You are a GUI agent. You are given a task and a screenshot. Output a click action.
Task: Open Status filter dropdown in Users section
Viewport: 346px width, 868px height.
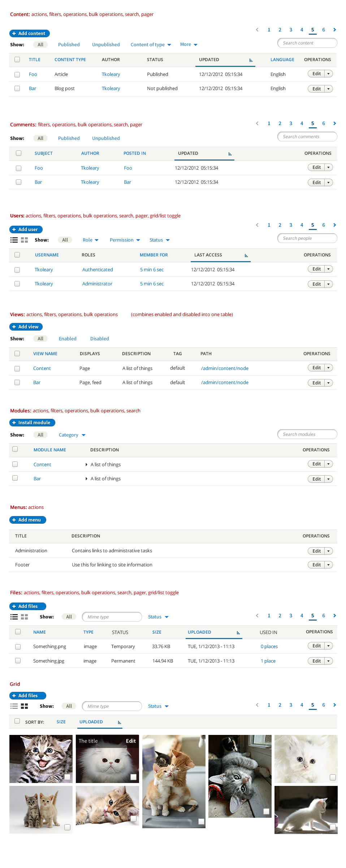(160, 240)
